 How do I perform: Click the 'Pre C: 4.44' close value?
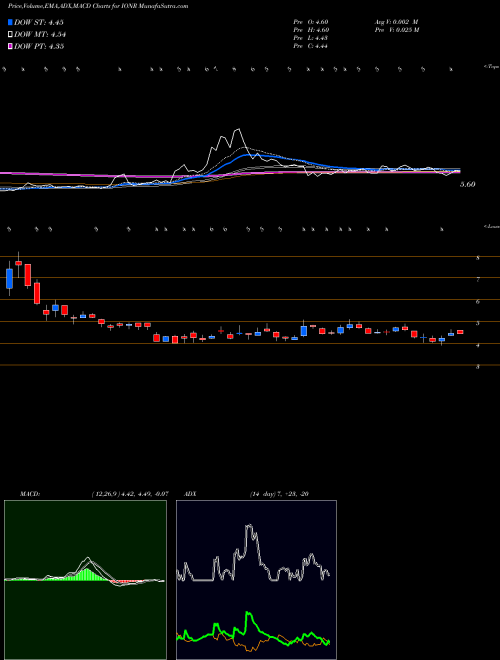tap(311, 46)
